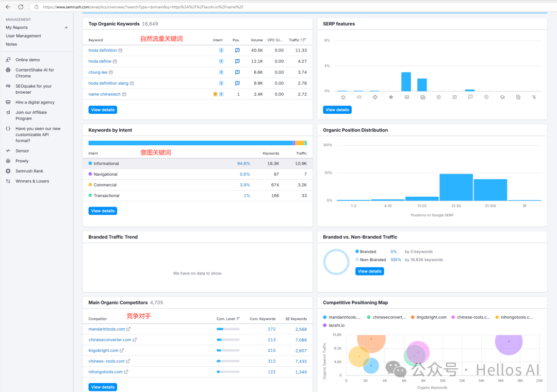Open the 'chung lee' keyword link
The width and height of the screenshot is (557, 392).
point(97,72)
